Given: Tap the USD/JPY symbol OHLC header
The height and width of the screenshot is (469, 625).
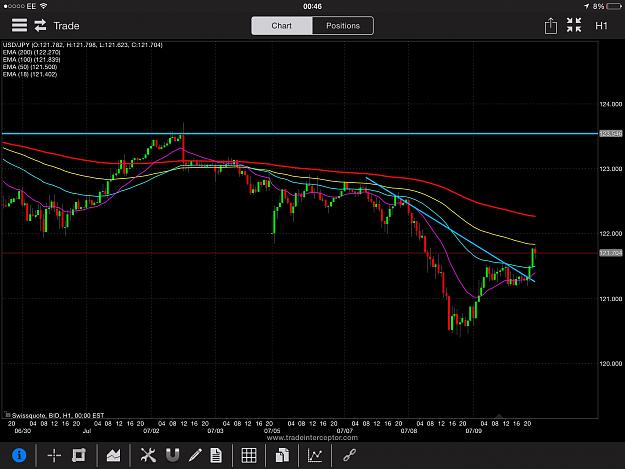Looking at the screenshot, I should (x=83, y=45).
